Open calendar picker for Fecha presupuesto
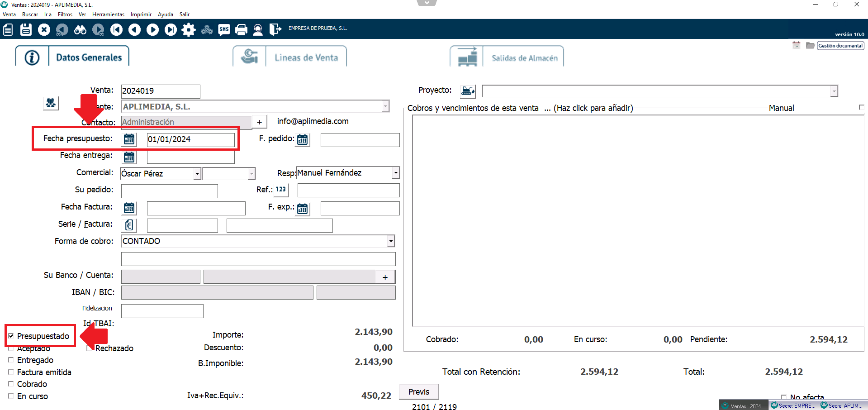This screenshot has height=410, width=868. pos(129,139)
